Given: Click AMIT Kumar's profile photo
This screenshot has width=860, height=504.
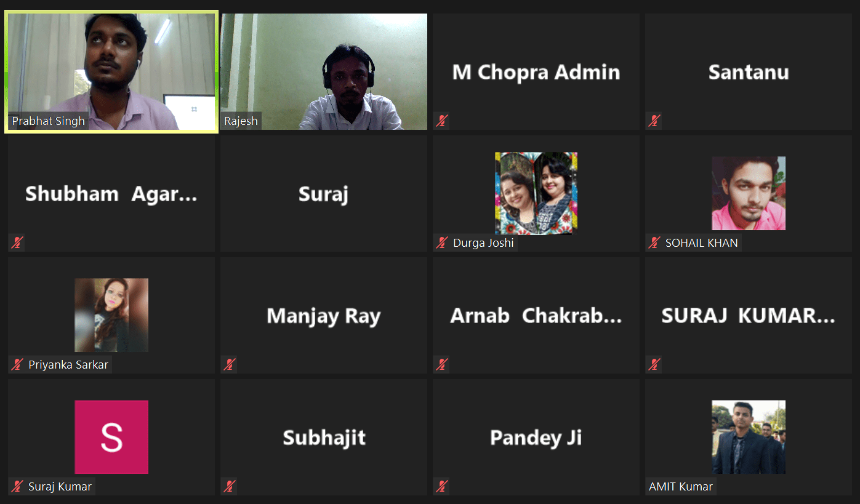Looking at the screenshot, I should point(749,437).
